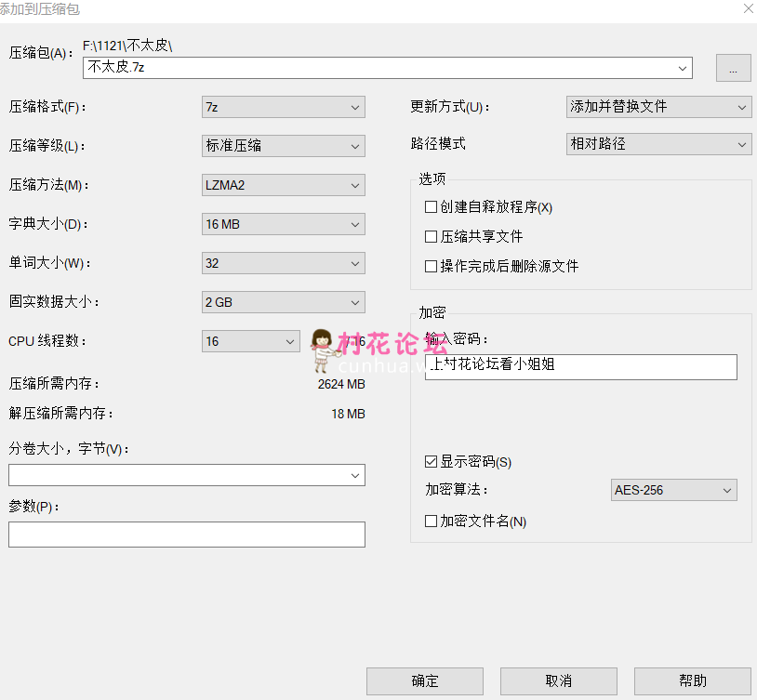Expand the compression level dropdown
Screen dimensions: 757x700
coord(283,146)
